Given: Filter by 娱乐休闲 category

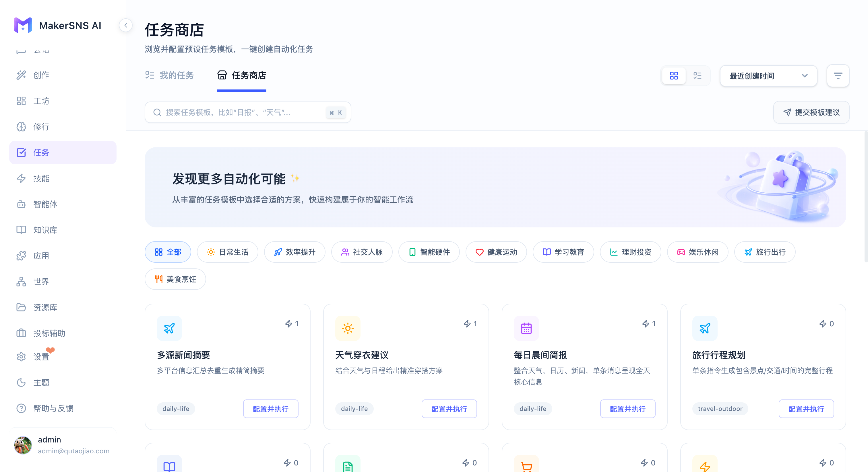Looking at the screenshot, I should click(x=697, y=252).
